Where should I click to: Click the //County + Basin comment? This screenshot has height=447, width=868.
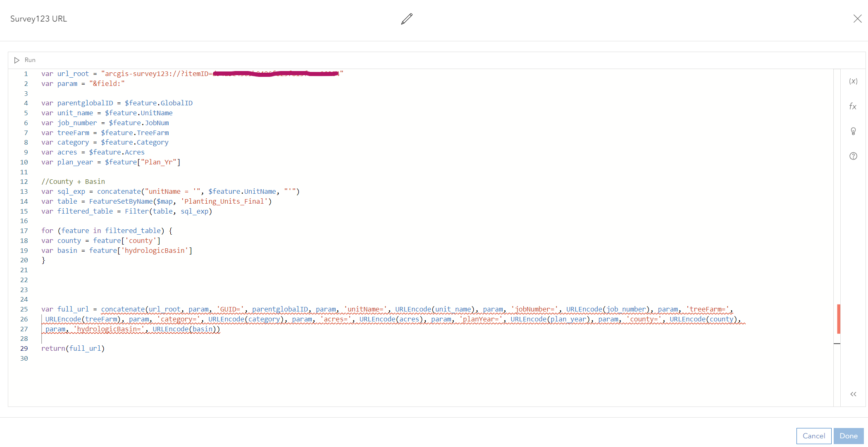click(73, 181)
